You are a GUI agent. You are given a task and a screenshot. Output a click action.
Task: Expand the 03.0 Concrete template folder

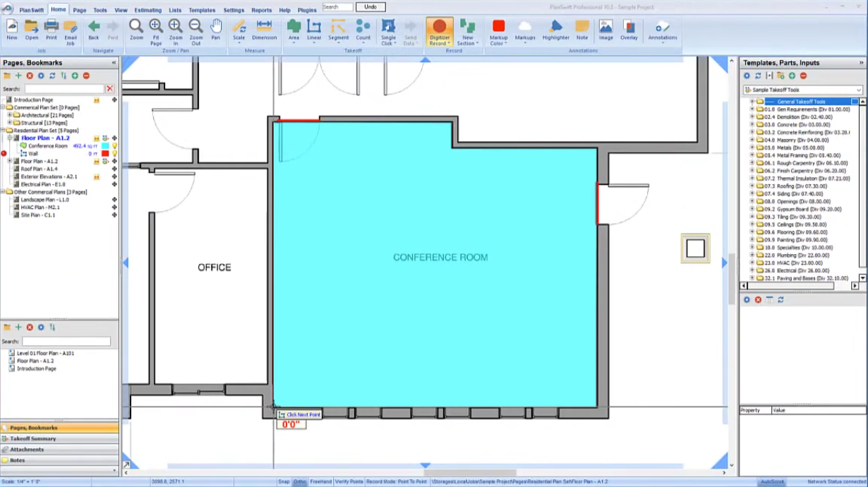coord(752,125)
